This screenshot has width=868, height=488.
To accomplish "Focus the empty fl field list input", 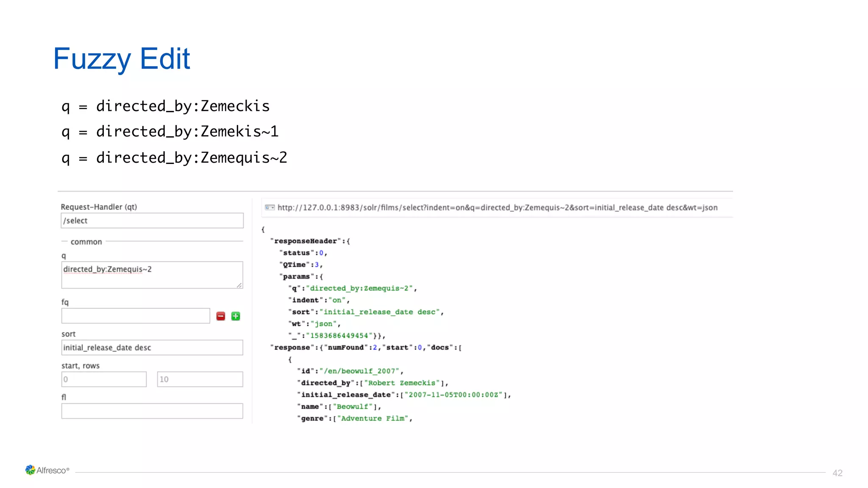I will click(x=152, y=411).
